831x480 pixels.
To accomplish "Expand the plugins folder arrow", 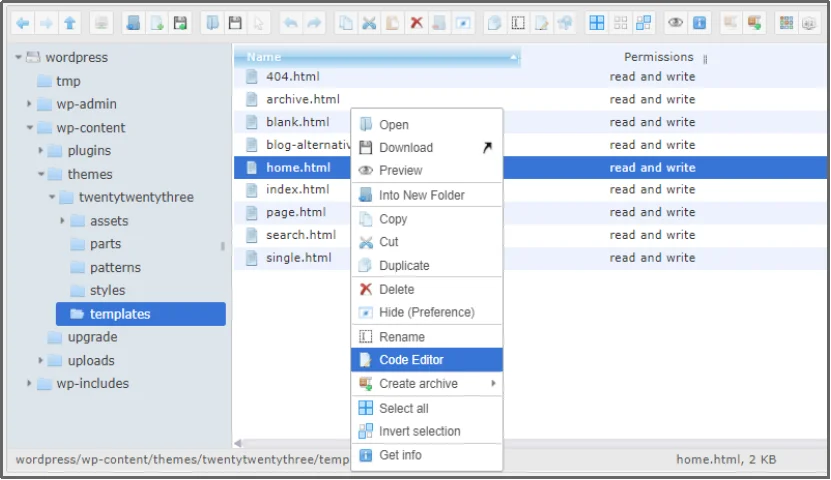I will point(40,150).
